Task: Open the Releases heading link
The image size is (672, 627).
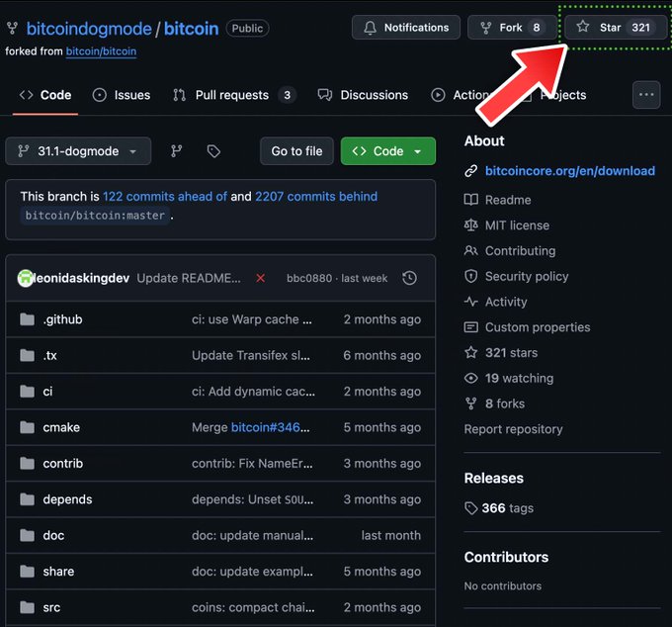Action: pos(494,479)
